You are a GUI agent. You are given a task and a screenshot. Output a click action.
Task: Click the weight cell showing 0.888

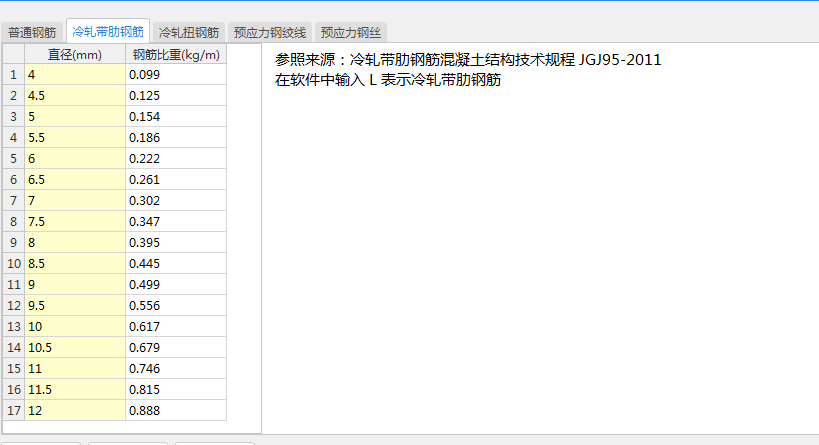176,411
